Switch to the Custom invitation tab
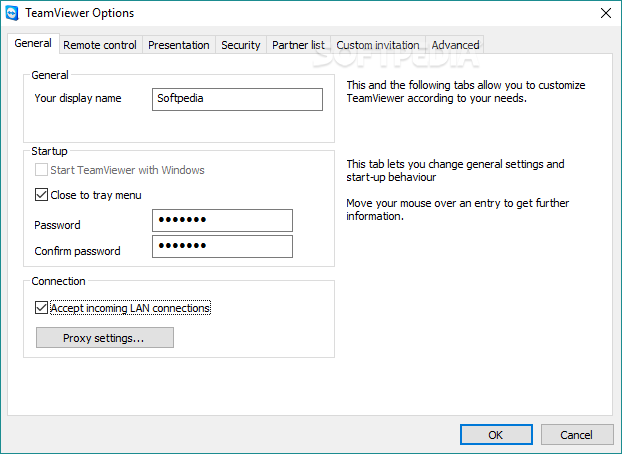Screen dimensions: 622x454 pyautogui.click(x=378, y=45)
